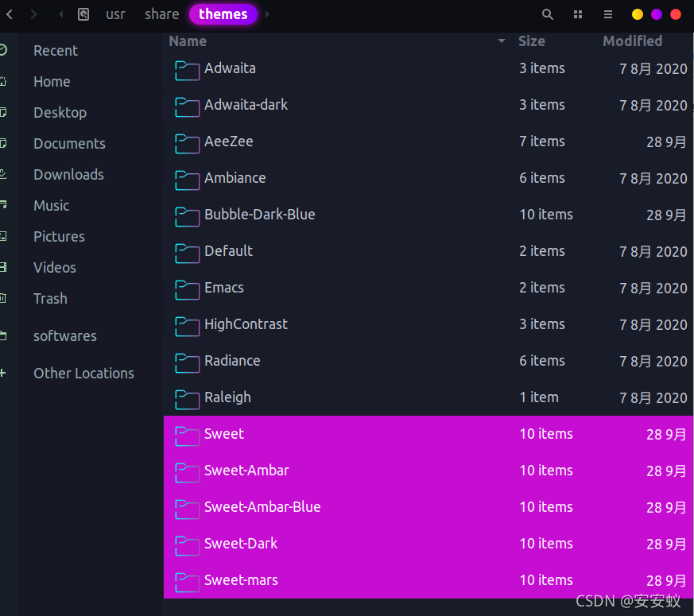
Task: Click the '7 items' size for AeeZee
Action: coord(542,141)
